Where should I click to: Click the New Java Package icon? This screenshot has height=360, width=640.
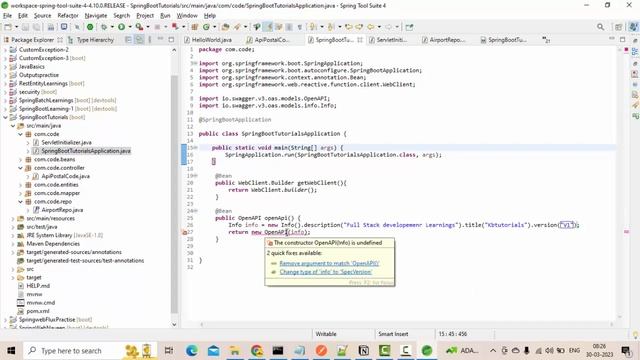pyautogui.click(x=195, y=27)
